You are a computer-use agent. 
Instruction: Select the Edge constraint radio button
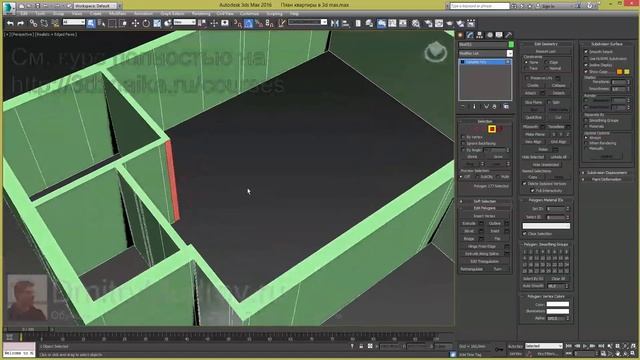click(547, 62)
